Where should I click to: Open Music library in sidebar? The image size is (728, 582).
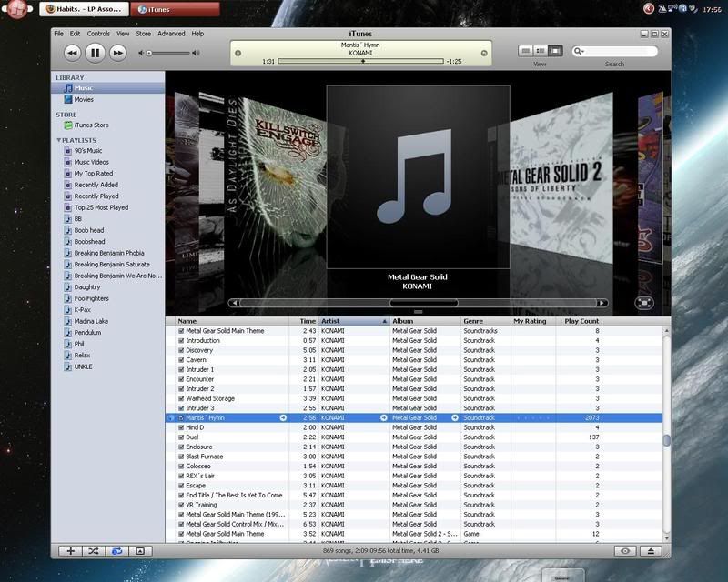click(x=107, y=88)
